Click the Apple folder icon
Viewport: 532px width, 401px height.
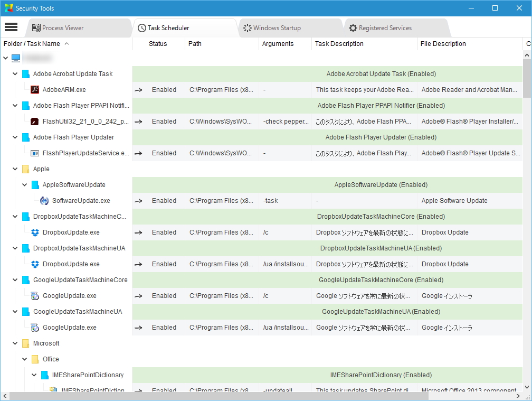[25, 169]
